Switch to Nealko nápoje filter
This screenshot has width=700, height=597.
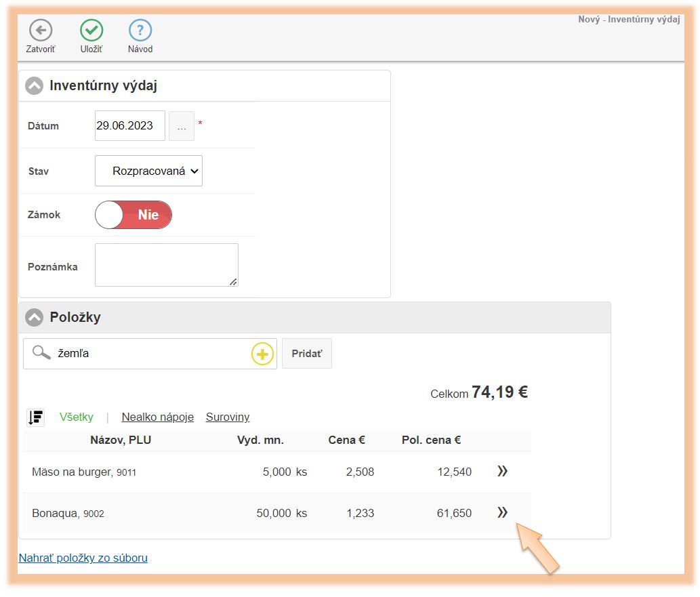click(157, 417)
